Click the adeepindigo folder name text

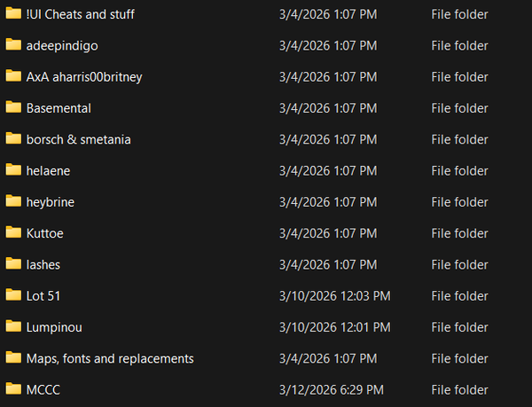click(62, 46)
